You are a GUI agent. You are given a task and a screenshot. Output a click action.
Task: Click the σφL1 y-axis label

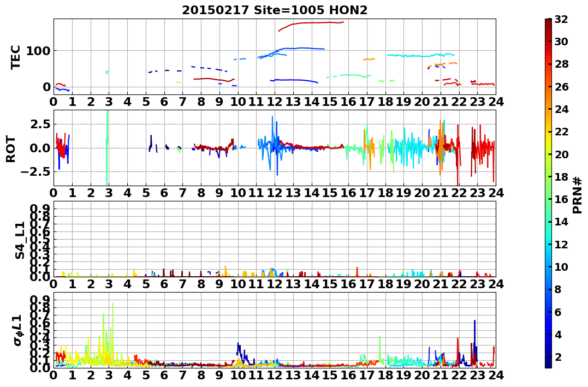click(18, 331)
